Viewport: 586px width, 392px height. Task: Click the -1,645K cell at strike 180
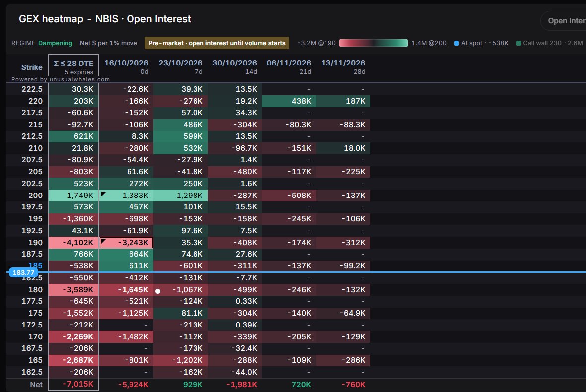pyautogui.click(x=127, y=290)
